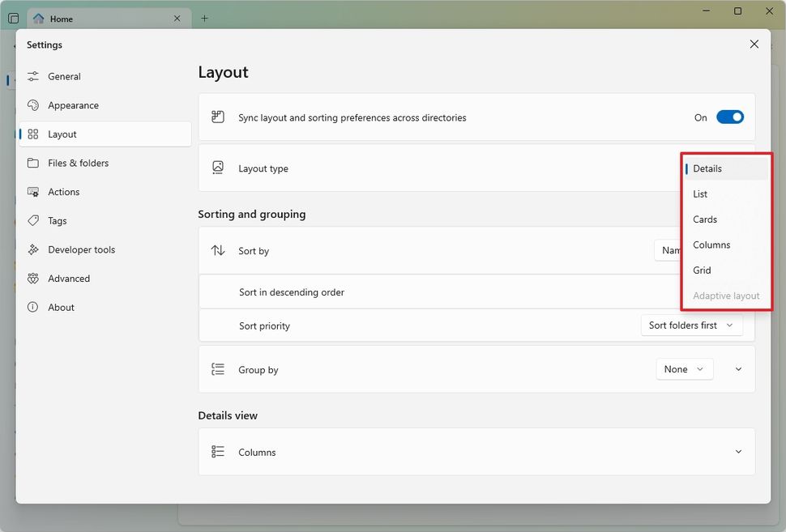Open the General settings section icon
This screenshot has width=786, height=532.
[x=32, y=76]
